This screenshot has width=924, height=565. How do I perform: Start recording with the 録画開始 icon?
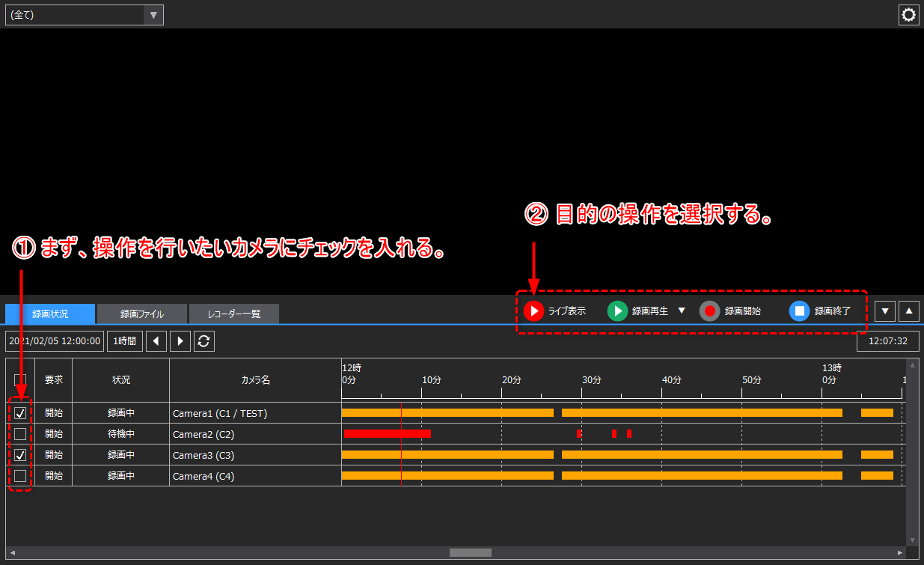click(709, 311)
